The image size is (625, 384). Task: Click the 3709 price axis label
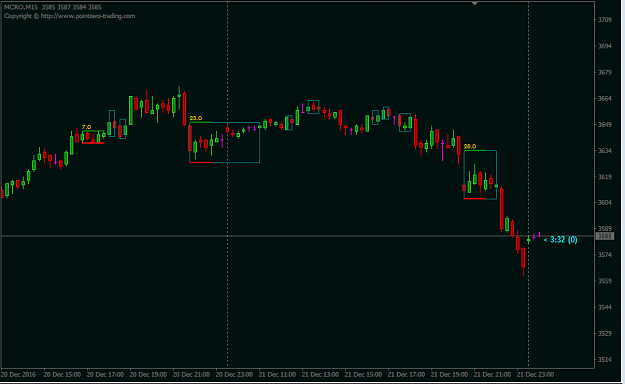point(605,20)
